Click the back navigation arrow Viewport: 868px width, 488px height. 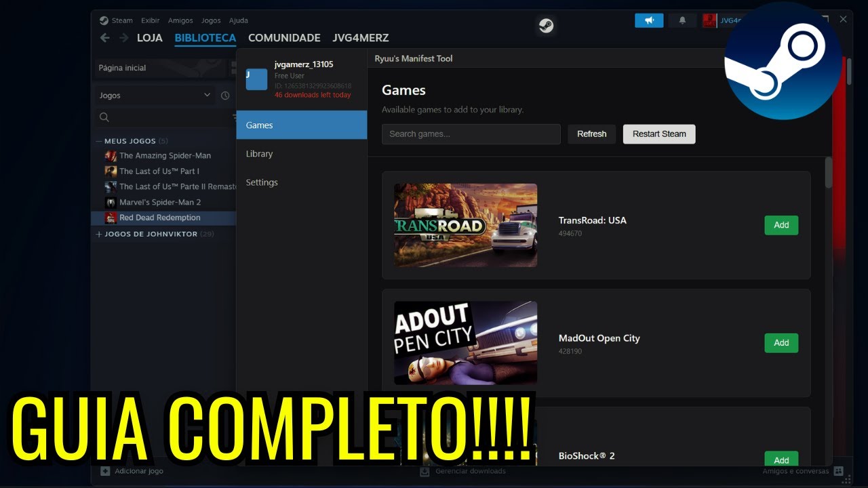pyautogui.click(x=104, y=38)
